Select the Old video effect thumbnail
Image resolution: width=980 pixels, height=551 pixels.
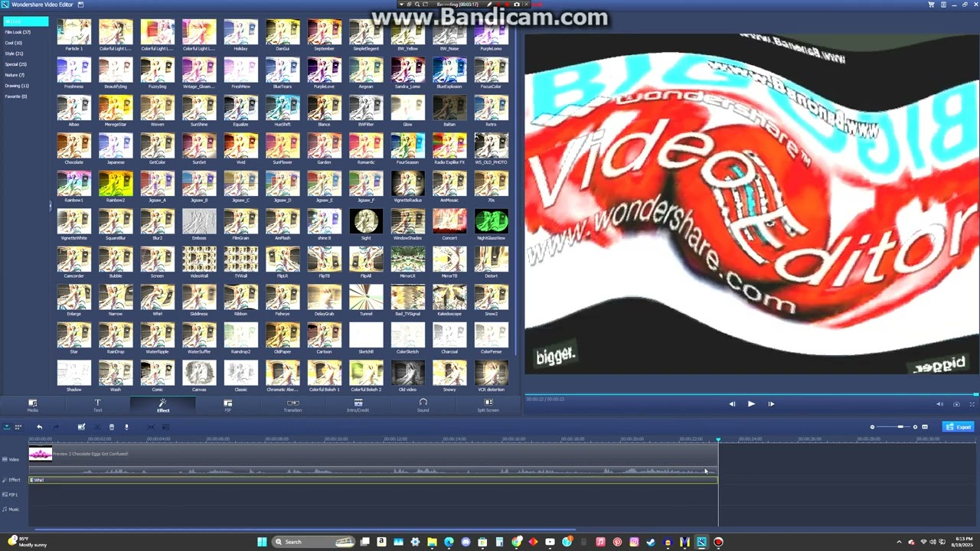pyautogui.click(x=407, y=373)
